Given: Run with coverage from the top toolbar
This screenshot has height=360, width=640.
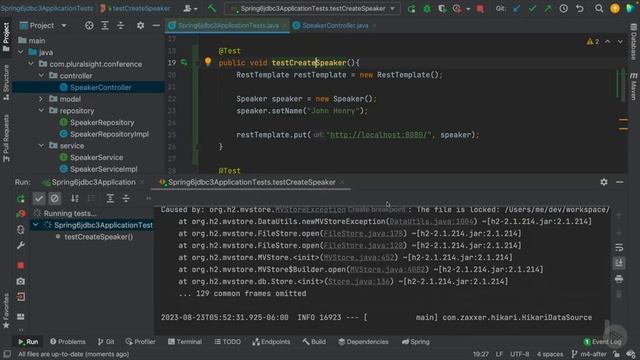Looking at the screenshot, I should pos(442,9).
